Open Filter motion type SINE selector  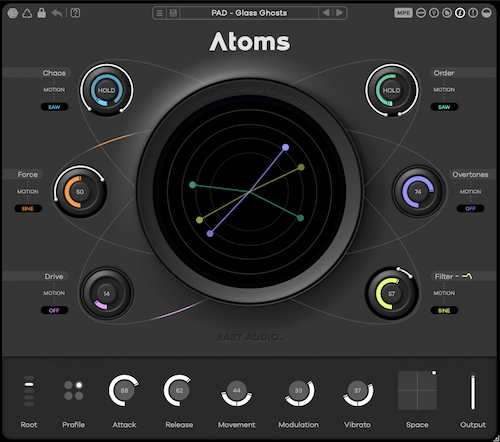444,310
